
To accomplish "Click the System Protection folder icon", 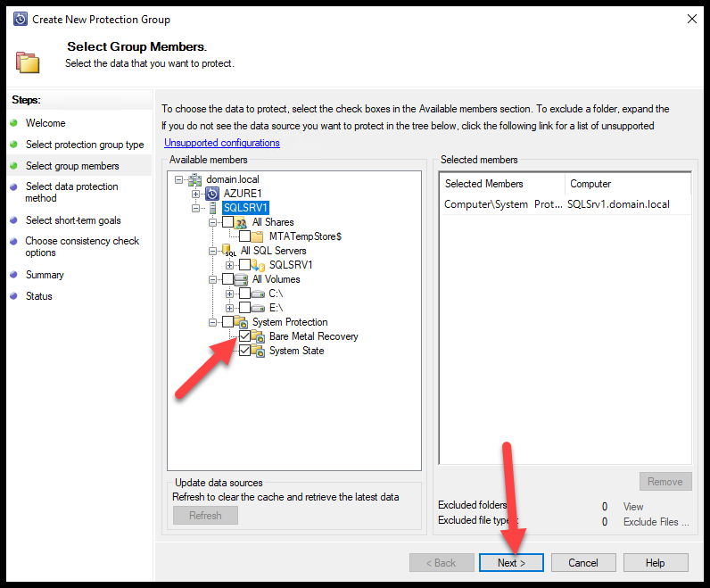I will pos(241,322).
